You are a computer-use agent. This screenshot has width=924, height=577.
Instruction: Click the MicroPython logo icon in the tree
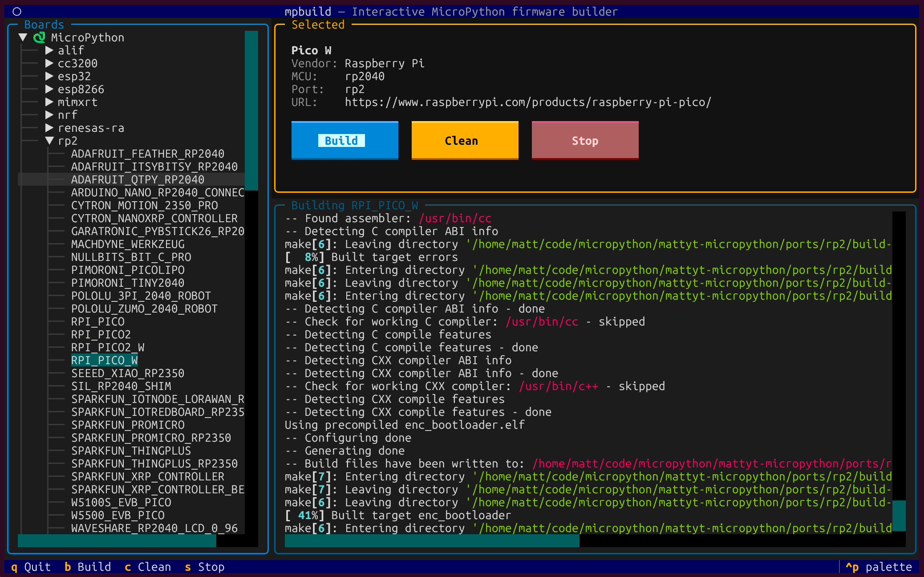pyautogui.click(x=40, y=37)
